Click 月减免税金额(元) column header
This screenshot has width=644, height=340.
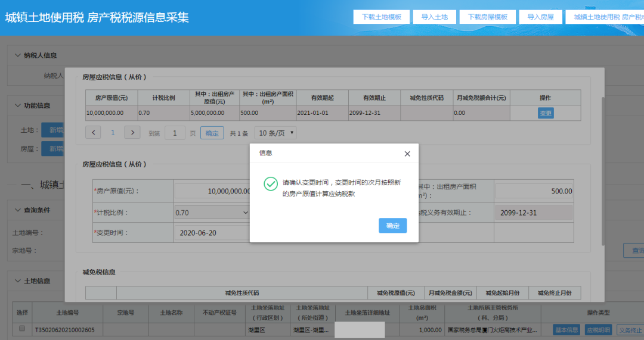point(450,293)
